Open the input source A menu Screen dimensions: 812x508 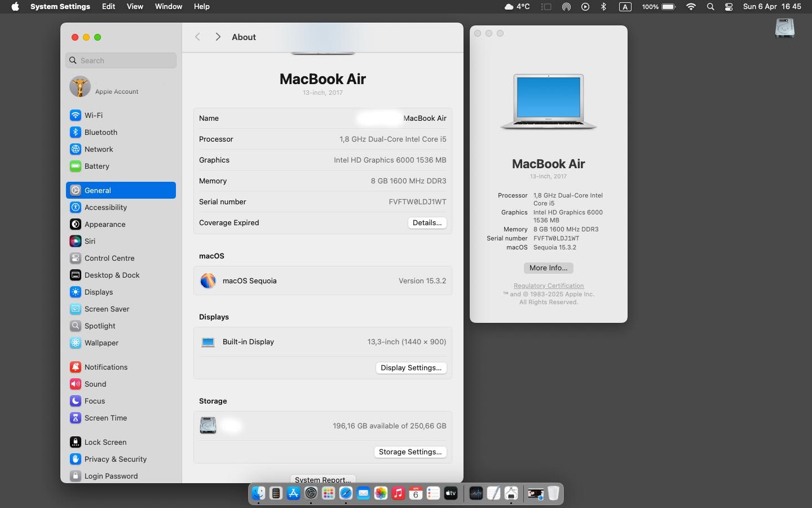pos(625,7)
